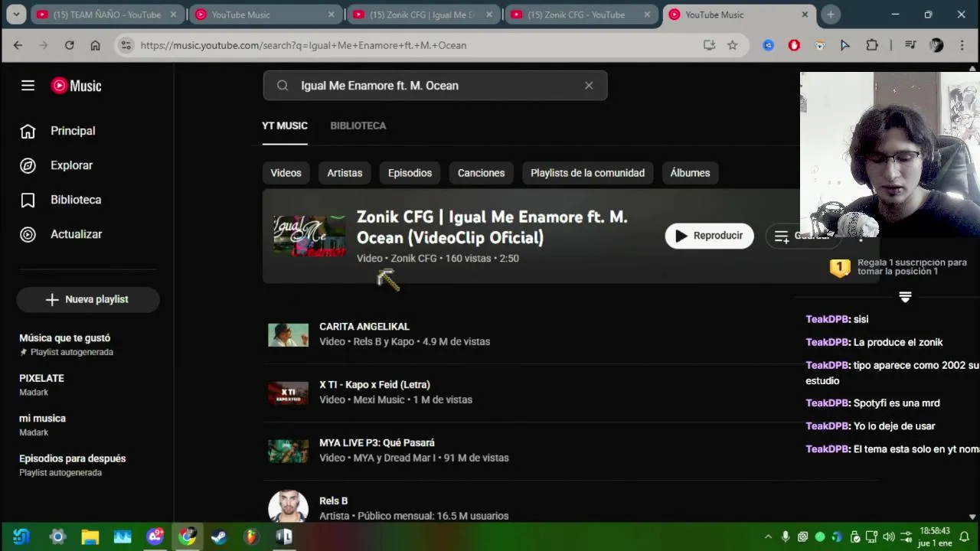Bookmark this page with the star
The image size is (980, 551).
tap(733, 45)
